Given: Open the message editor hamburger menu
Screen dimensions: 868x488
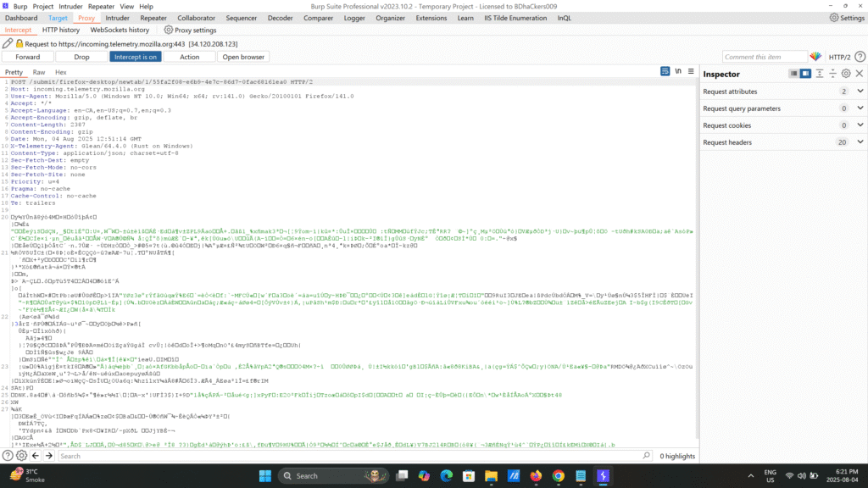Looking at the screenshot, I should tap(691, 71).
